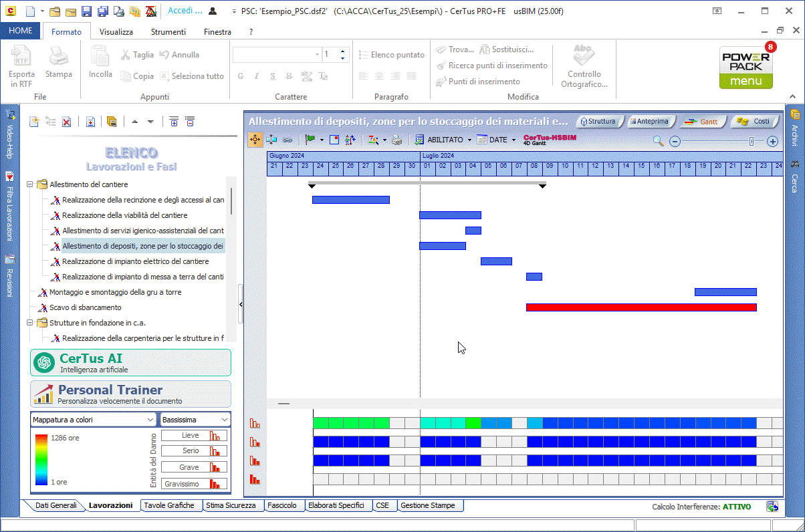
Task: Click the new item icon with yellow star
Action: [34, 122]
